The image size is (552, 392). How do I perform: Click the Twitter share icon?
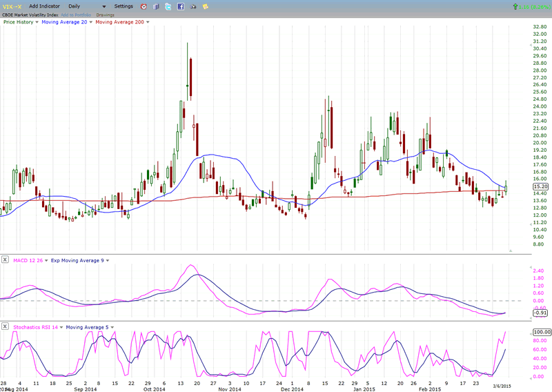168,6
